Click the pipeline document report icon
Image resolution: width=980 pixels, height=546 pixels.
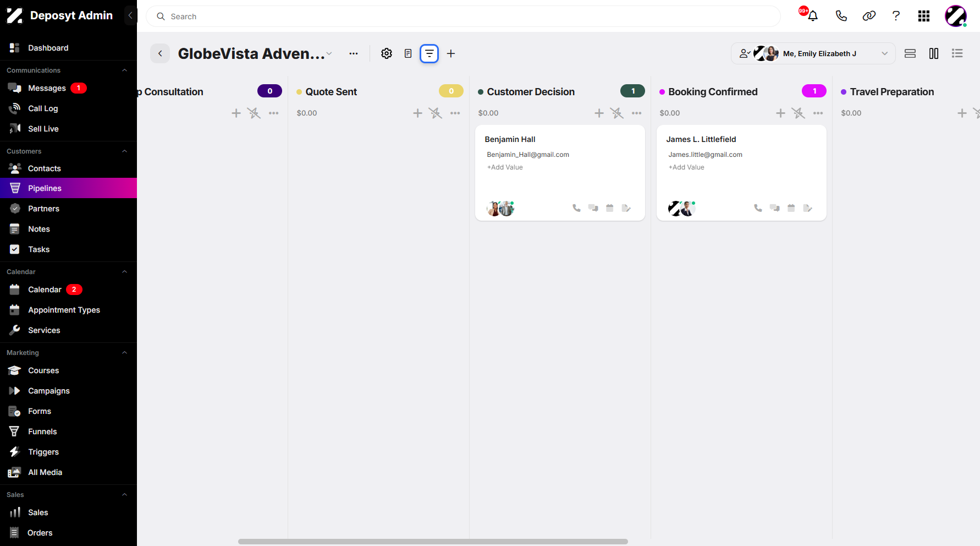408,53
